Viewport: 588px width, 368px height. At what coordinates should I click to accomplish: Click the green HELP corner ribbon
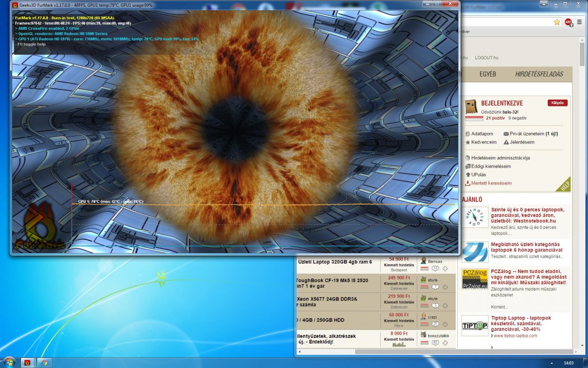pyautogui.click(x=566, y=186)
